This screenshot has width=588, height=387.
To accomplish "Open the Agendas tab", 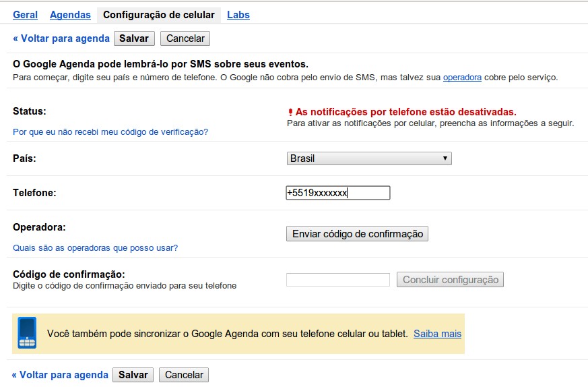I will 70,15.
